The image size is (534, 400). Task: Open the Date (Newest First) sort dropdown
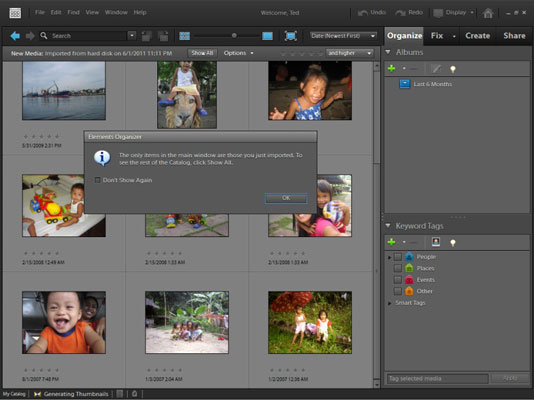tap(343, 36)
